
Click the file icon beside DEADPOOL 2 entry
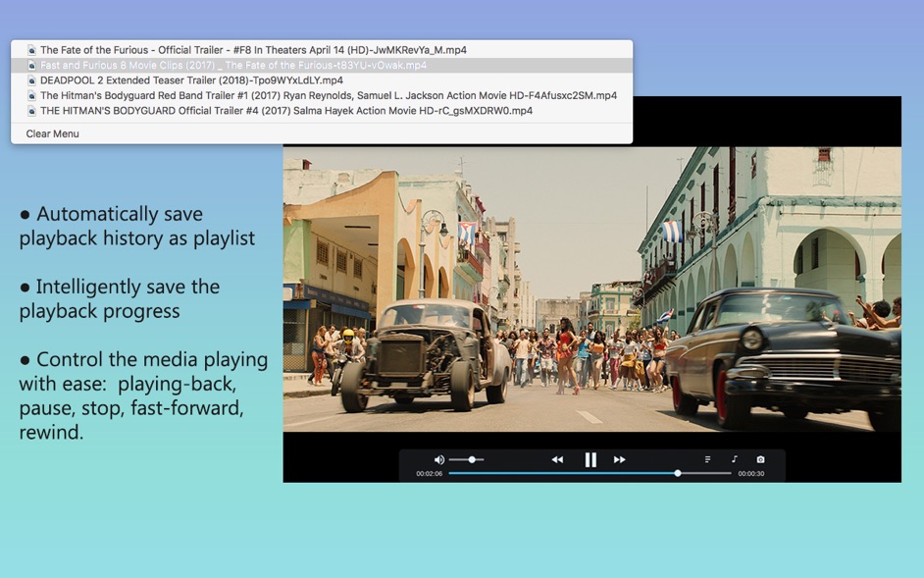point(31,80)
